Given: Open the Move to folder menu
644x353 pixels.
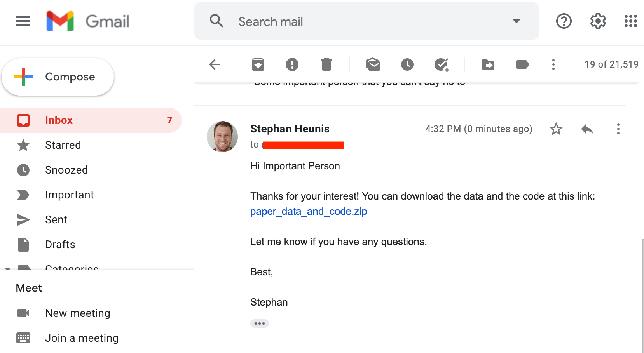Looking at the screenshot, I should (x=488, y=64).
